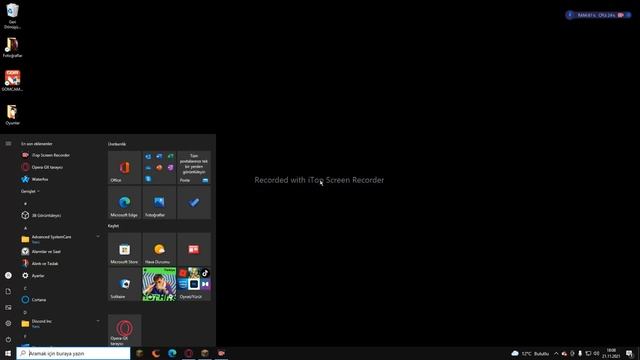Open the network tray icon
640x360 pixels.
(588, 353)
